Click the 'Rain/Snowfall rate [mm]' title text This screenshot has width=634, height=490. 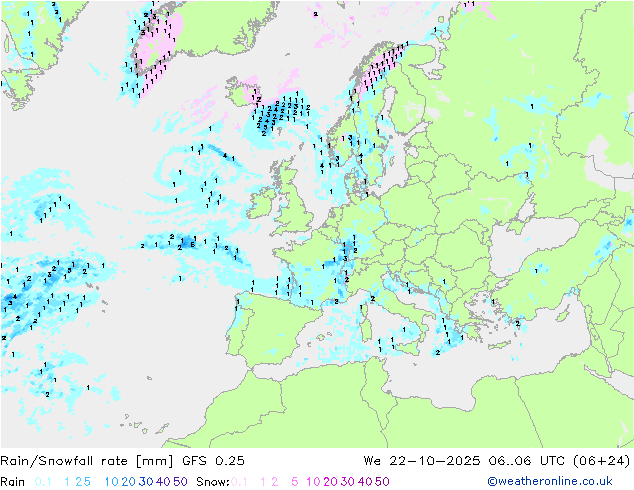(x=87, y=461)
